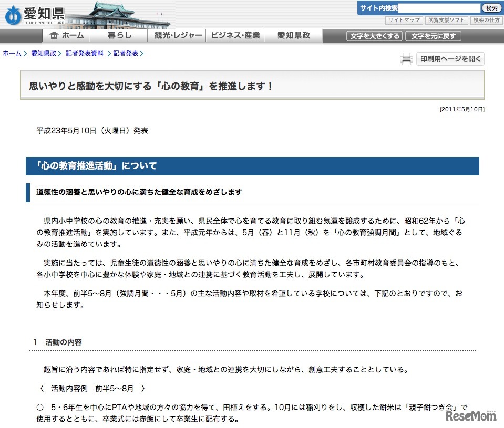Screen dimensions: 504x428
Task: Open the 観光・レジャー navigation tab
Action: (x=178, y=36)
